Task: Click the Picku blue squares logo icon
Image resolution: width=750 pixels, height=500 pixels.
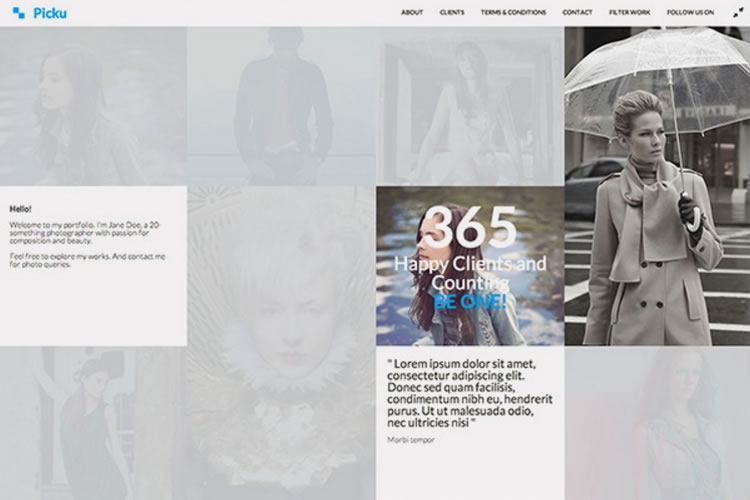Action: pos(18,13)
